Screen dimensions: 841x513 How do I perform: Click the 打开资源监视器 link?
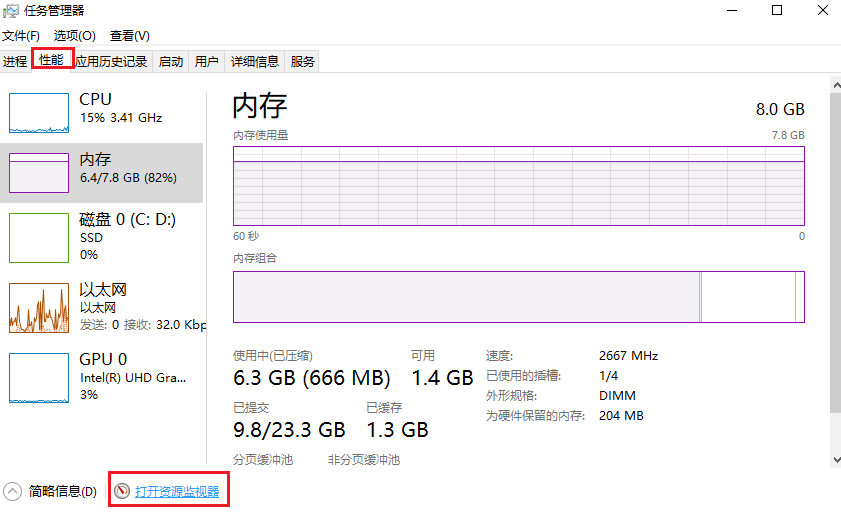click(x=177, y=492)
